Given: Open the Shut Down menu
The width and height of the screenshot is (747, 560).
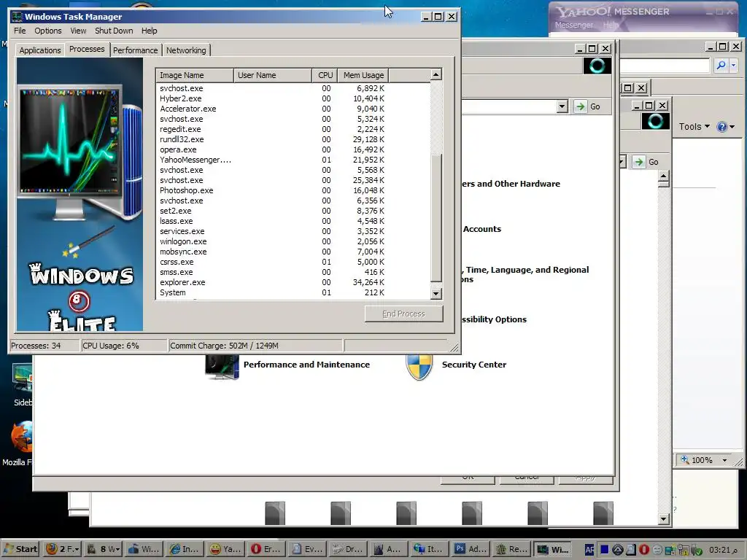Looking at the screenshot, I should tap(114, 31).
